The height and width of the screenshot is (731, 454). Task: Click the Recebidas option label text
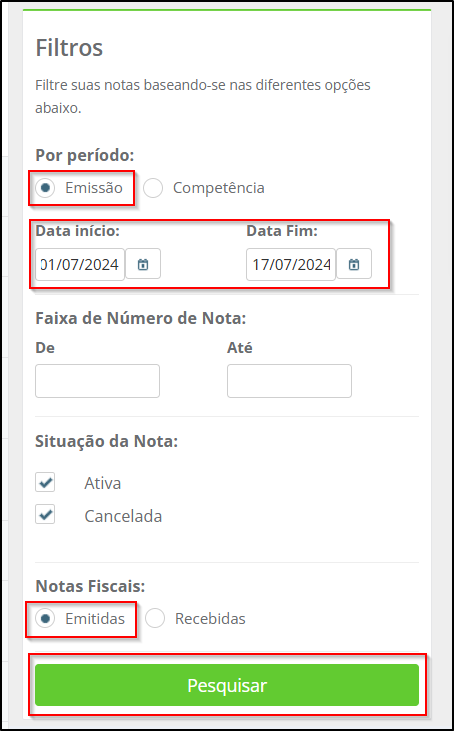(210, 619)
